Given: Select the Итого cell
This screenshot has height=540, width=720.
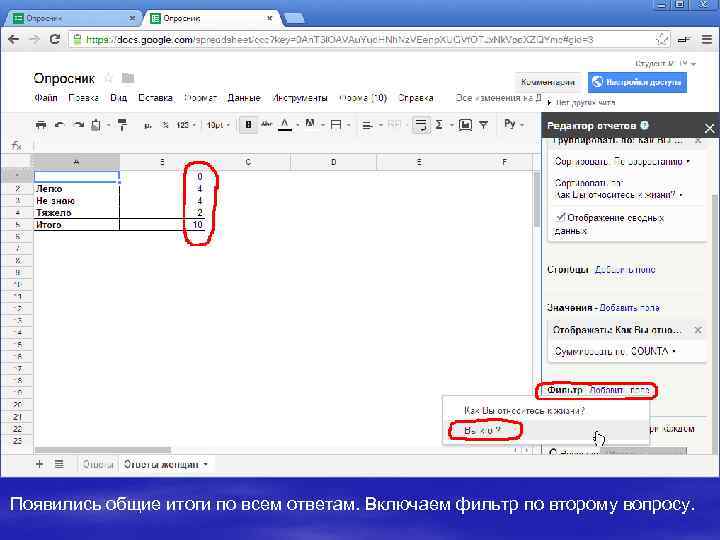Looking at the screenshot, I should click(x=76, y=225).
